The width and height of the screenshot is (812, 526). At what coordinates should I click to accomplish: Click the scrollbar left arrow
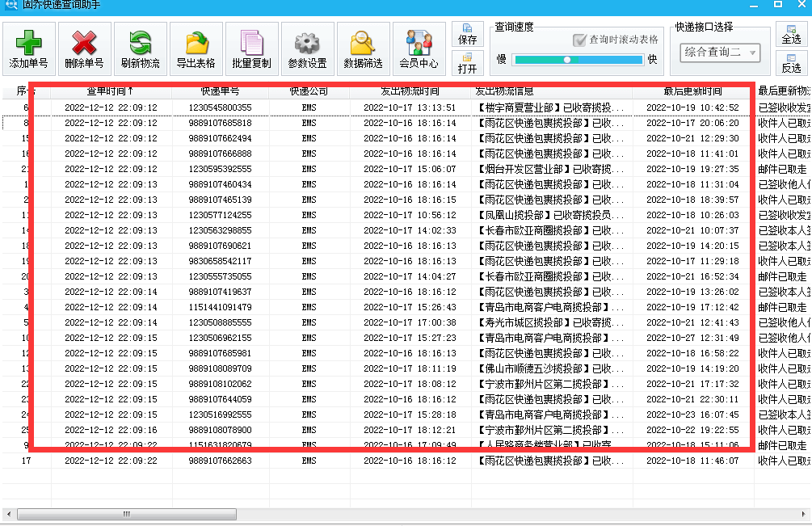click(9, 514)
